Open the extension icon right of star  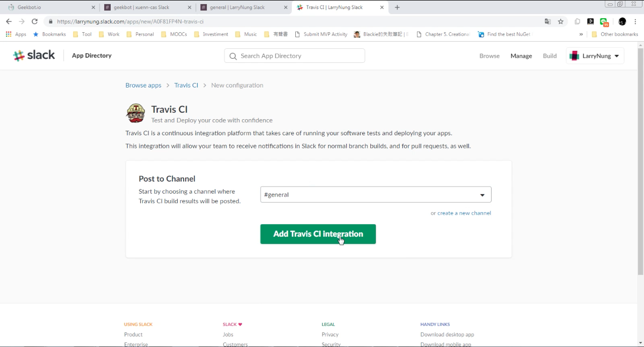(x=578, y=22)
